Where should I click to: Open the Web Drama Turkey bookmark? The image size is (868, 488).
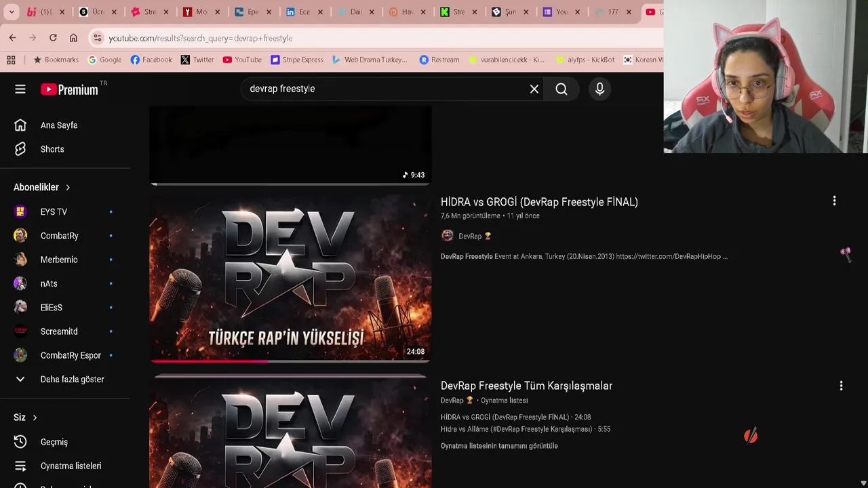[370, 60]
